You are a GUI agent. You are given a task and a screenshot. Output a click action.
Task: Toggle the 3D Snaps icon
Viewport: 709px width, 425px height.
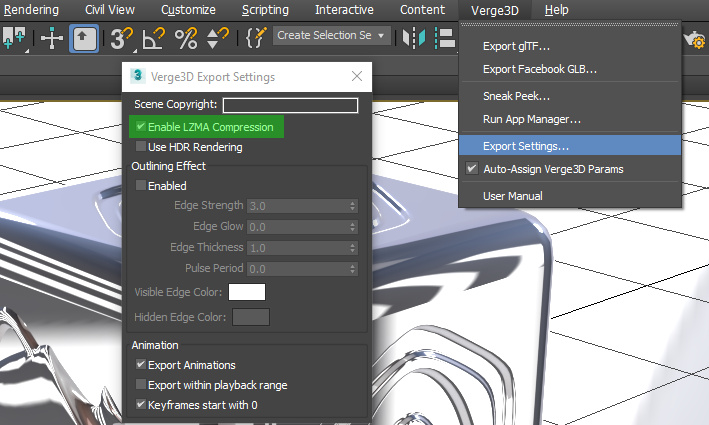(121, 38)
